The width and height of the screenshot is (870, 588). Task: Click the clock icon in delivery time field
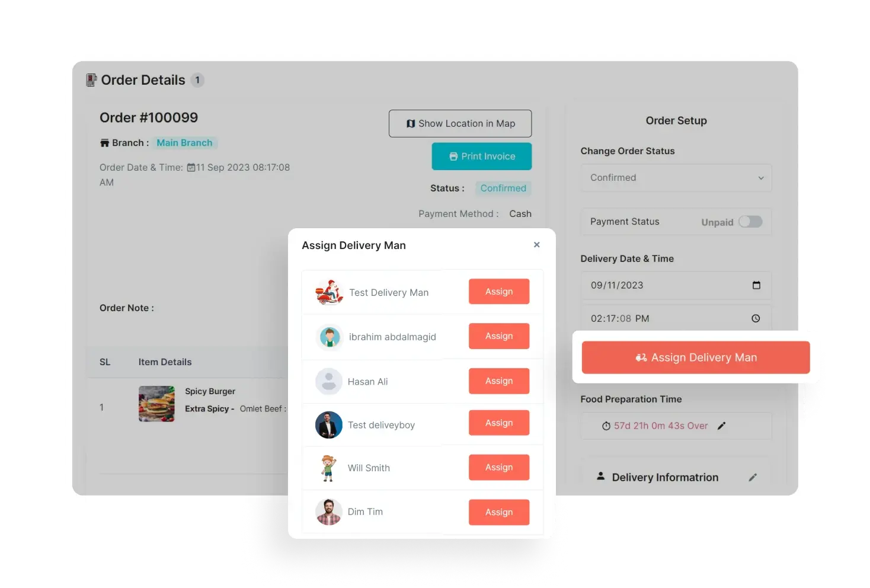tap(756, 318)
